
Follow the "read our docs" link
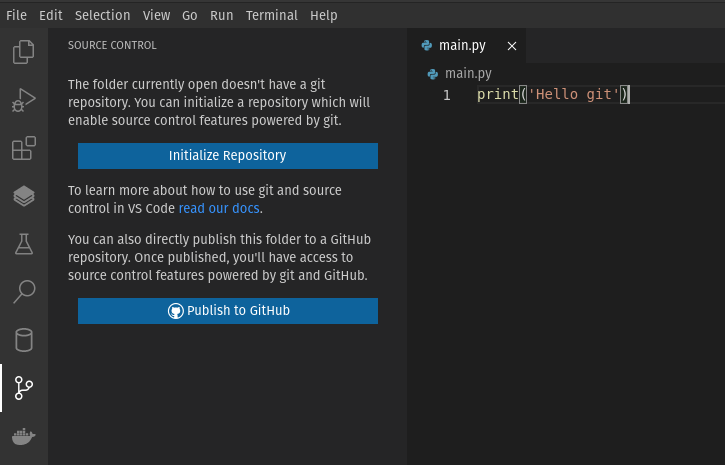(219, 208)
